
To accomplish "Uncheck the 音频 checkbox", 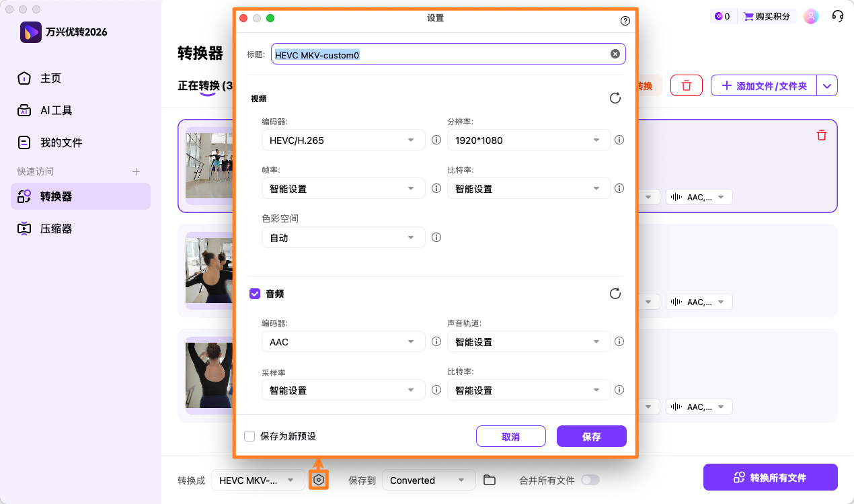I will click(255, 294).
